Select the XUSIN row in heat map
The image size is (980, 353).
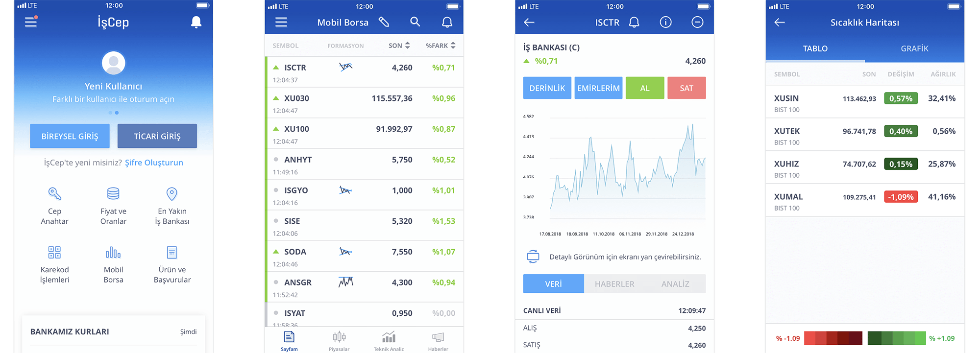click(x=865, y=102)
